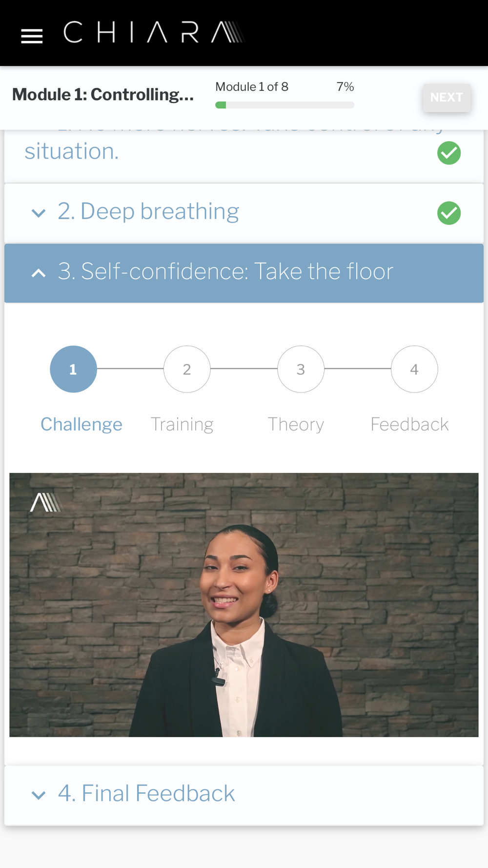Screen dimensions: 488x868
Task: Click the Module 1: Controlling title
Action: click(103, 95)
